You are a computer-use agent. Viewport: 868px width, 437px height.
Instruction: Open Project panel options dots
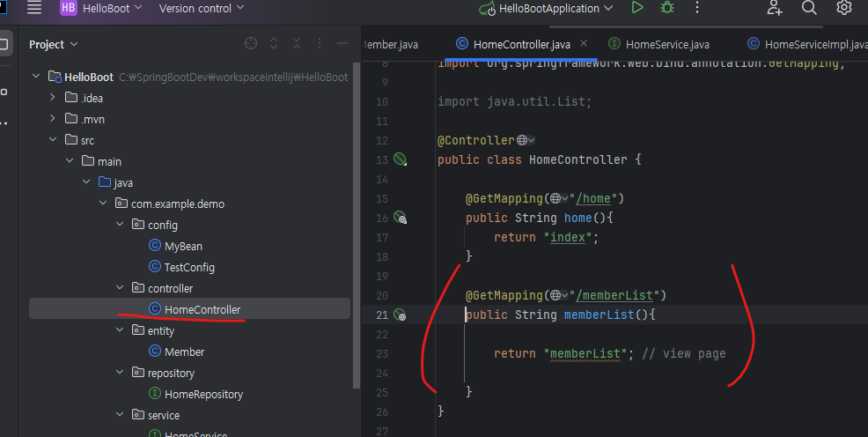[x=320, y=44]
